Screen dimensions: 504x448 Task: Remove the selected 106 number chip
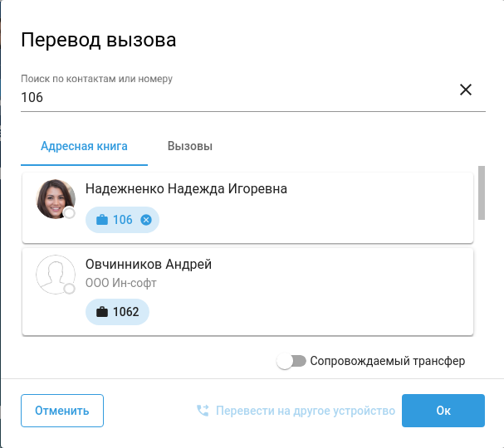(146, 220)
